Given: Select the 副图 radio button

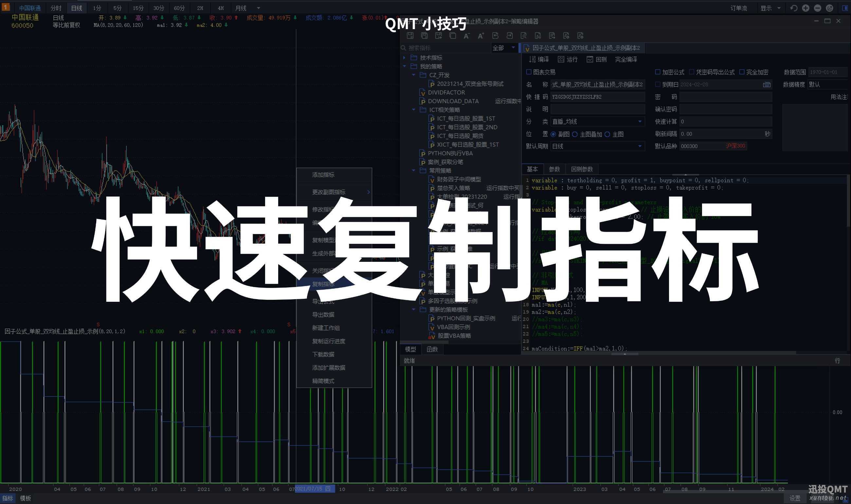Looking at the screenshot, I should click(553, 134).
